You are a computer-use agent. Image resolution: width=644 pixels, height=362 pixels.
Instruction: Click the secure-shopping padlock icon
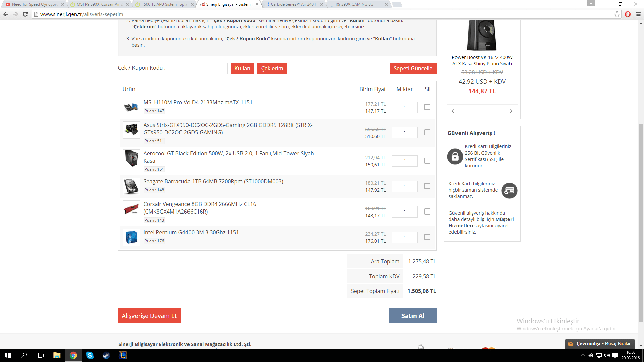click(455, 156)
